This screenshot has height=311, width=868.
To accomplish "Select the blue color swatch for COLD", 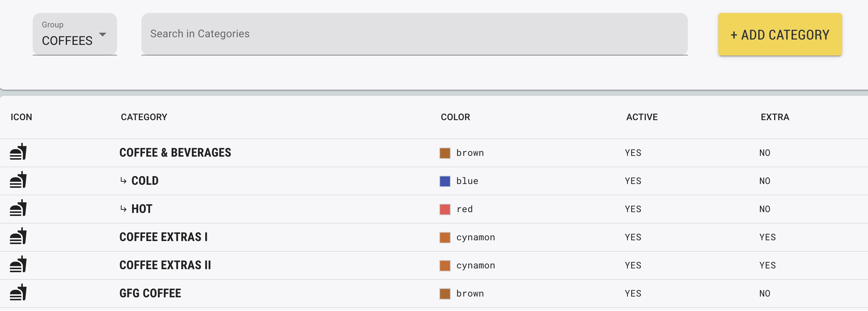I will pyautogui.click(x=445, y=181).
